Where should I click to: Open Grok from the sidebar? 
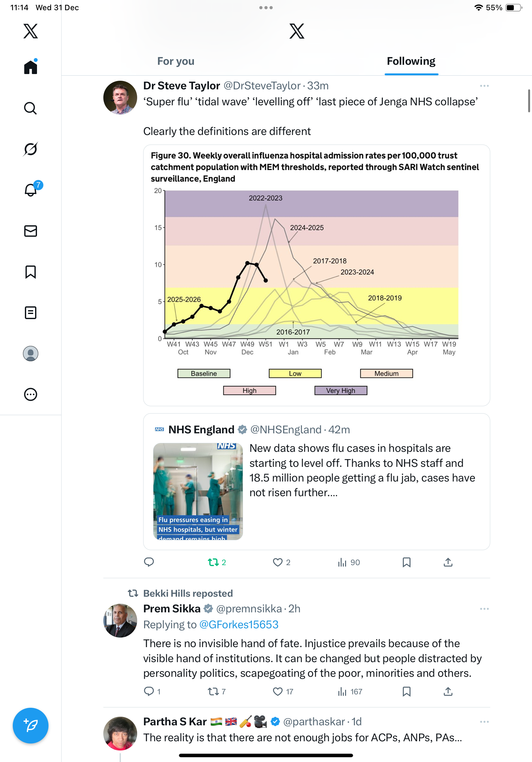[30, 149]
